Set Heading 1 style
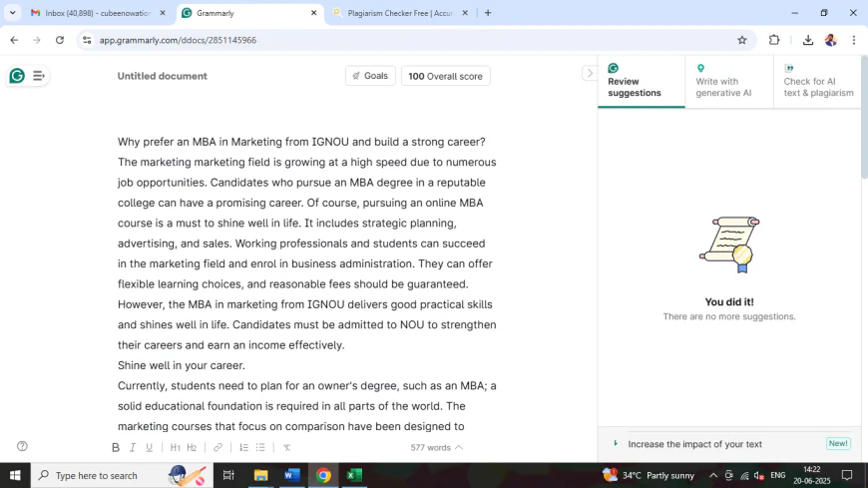Viewport: 868px width, 488px height. point(175,447)
